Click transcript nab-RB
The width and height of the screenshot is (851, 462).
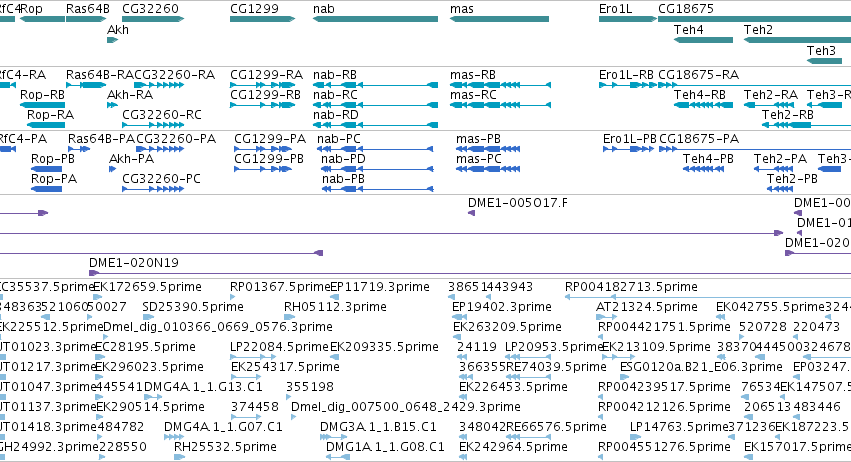(x=376, y=85)
